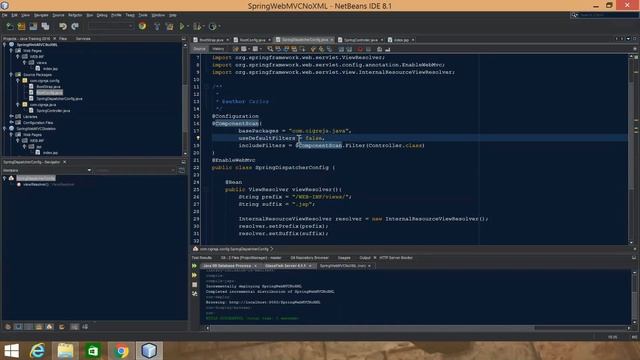Open the Refactor menu
640x360 pixels.
coord(75,15)
